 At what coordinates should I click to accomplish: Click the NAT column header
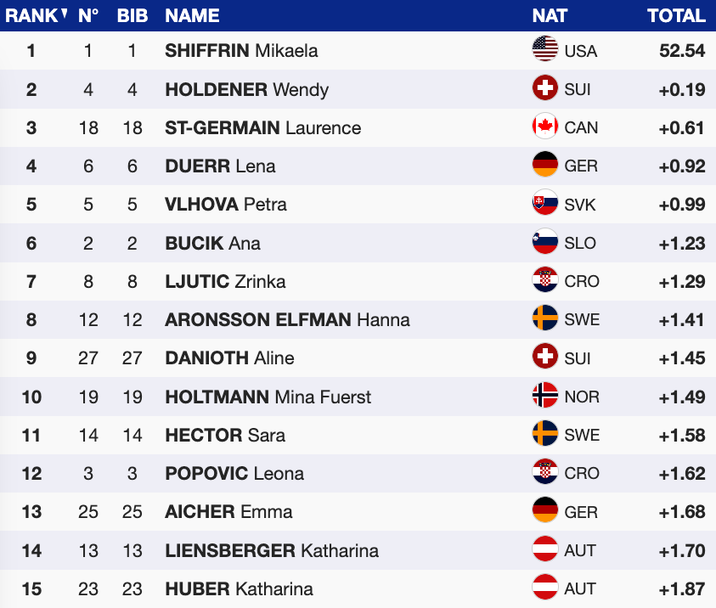pyautogui.click(x=549, y=15)
